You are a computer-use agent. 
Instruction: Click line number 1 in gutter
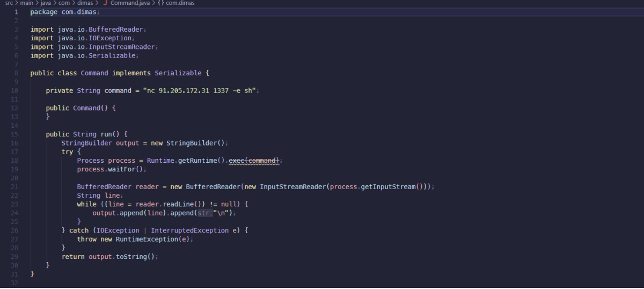(x=16, y=12)
